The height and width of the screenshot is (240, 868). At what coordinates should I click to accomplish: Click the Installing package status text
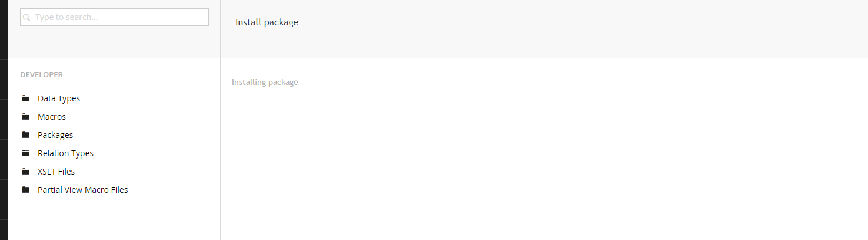point(265,82)
